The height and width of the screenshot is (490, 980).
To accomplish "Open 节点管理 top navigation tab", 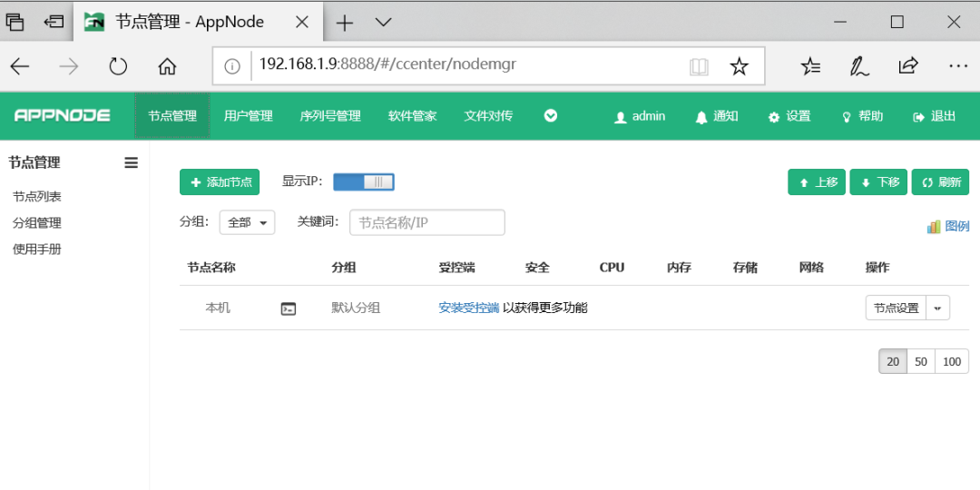I will point(172,116).
